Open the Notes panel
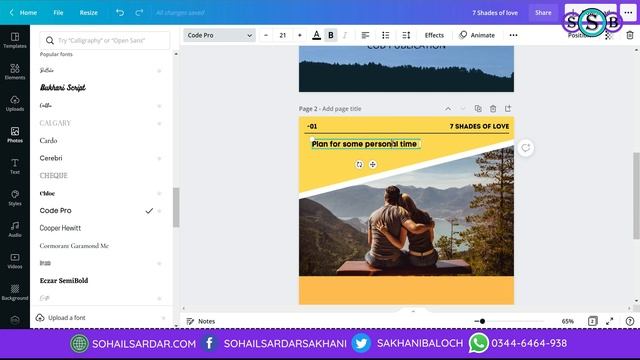The width and height of the screenshot is (640, 360). (200, 321)
